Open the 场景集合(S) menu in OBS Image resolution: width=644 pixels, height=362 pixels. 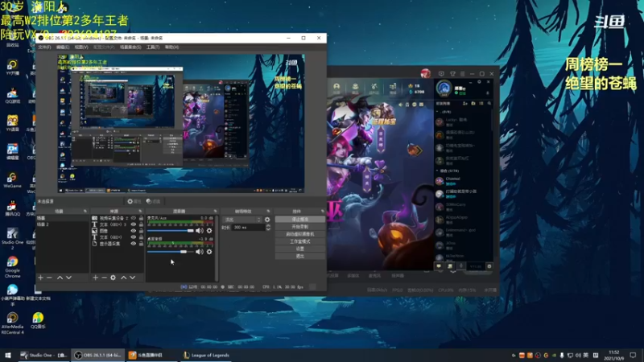(x=130, y=47)
